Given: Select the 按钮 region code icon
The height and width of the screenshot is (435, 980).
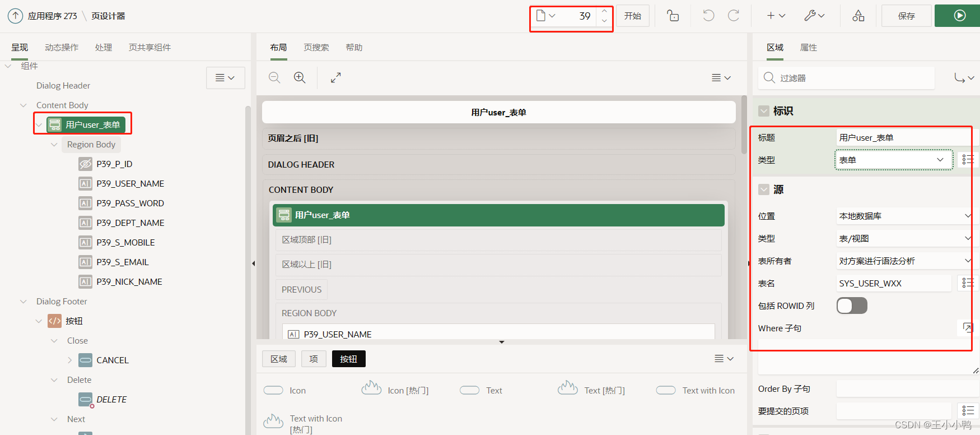Looking at the screenshot, I should (54, 321).
